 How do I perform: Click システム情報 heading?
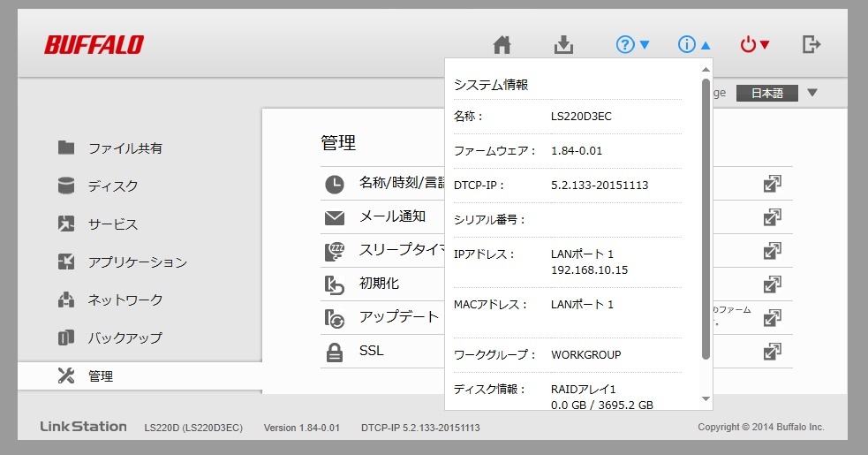(491, 85)
